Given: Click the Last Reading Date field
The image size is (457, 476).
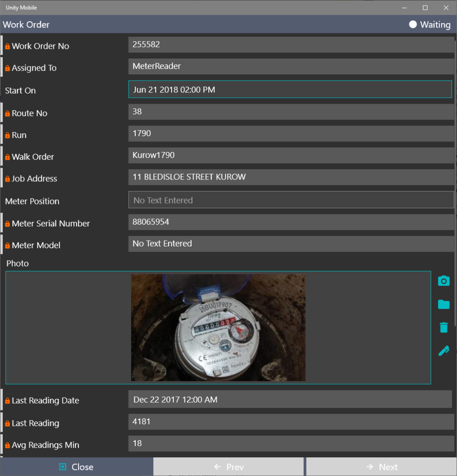Looking at the screenshot, I should pos(290,399).
